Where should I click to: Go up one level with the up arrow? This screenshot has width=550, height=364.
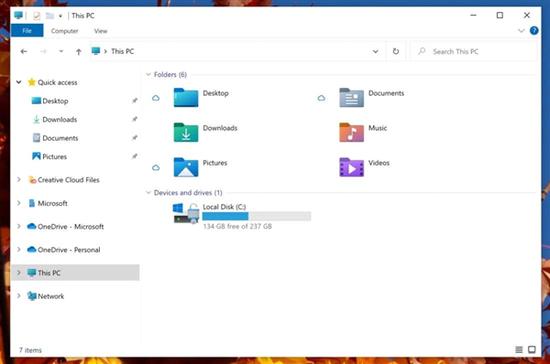[x=79, y=52]
